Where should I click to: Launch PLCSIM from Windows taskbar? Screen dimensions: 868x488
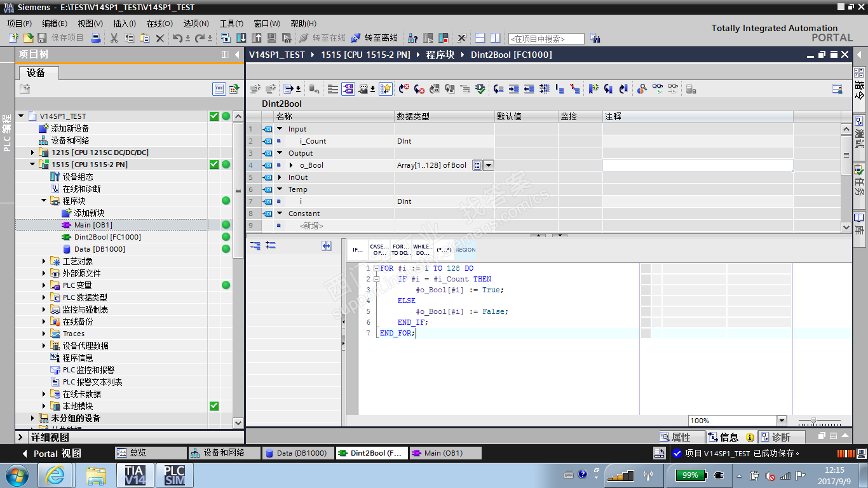[174, 475]
